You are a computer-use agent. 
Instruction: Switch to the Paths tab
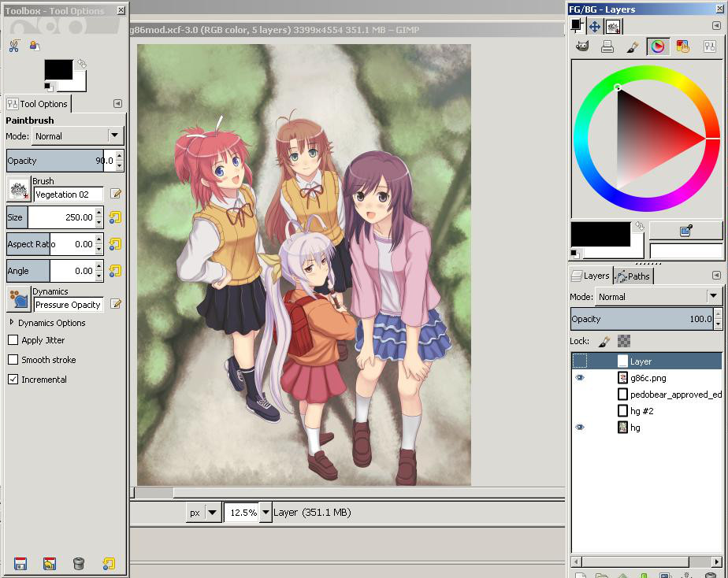coord(633,276)
